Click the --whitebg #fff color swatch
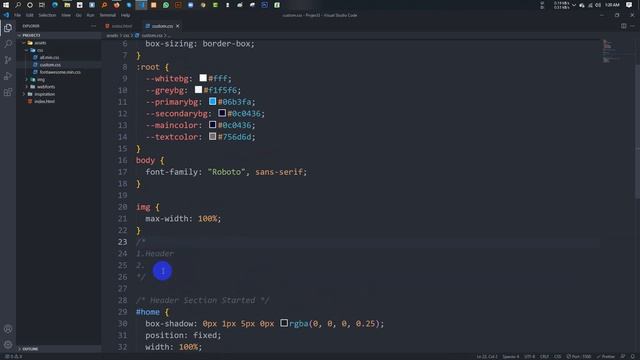 tap(203, 78)
